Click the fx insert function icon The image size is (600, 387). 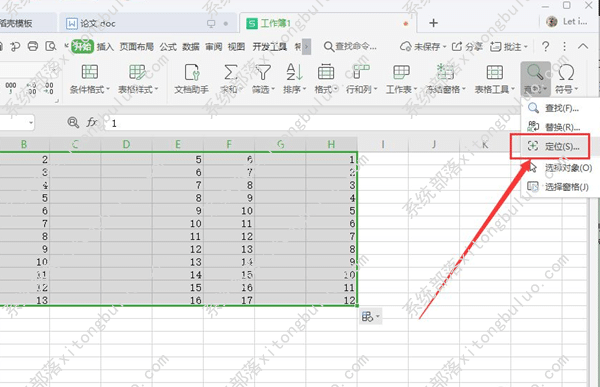(91, 122)
